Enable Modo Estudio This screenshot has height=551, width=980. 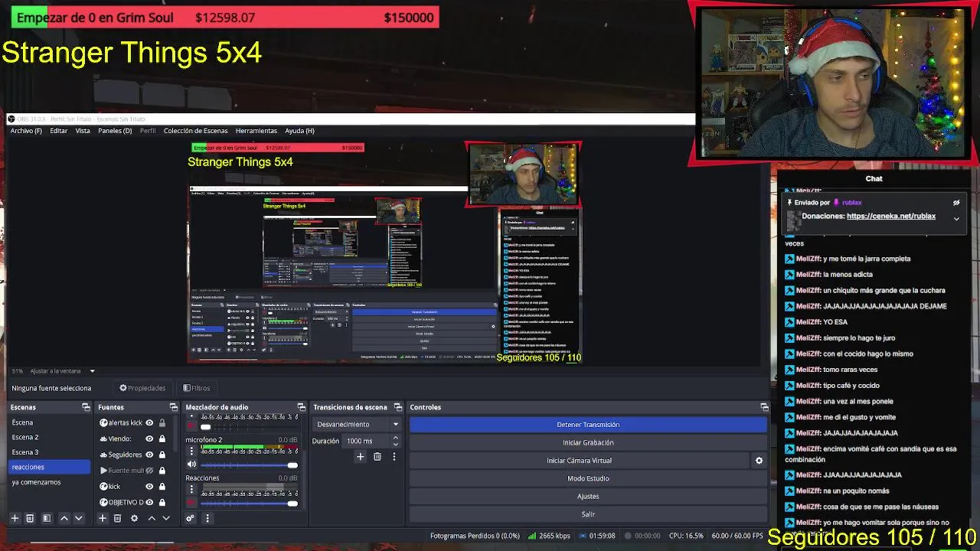[x=588, y=478]
